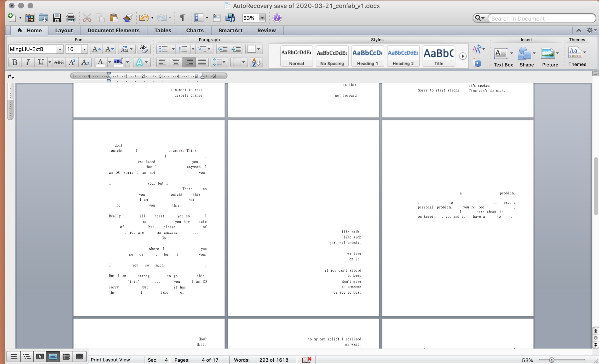This screenshot has height=364, width=599.
Task: Select Justify text alignment
Action: (202, 62)
